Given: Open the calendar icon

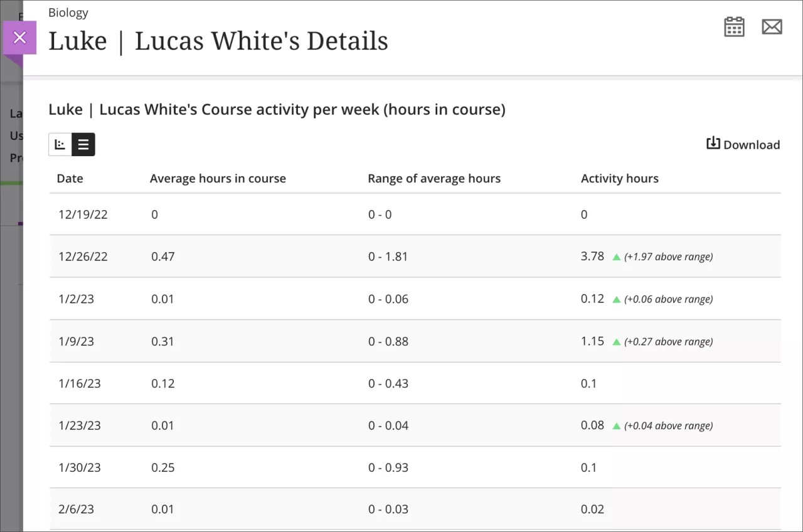Looking at the screenshot, I should tap(734, 26).
